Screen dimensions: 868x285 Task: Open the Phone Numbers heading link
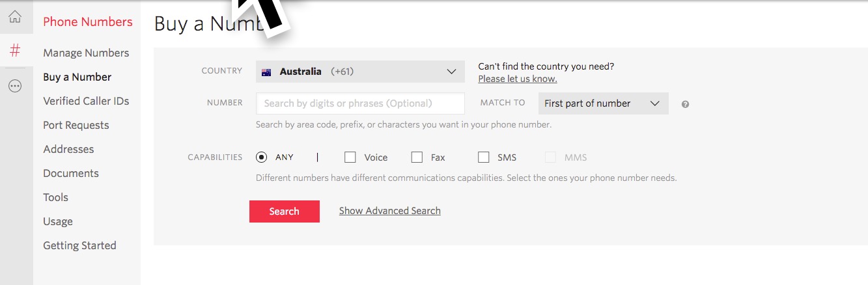coord(88,21)
